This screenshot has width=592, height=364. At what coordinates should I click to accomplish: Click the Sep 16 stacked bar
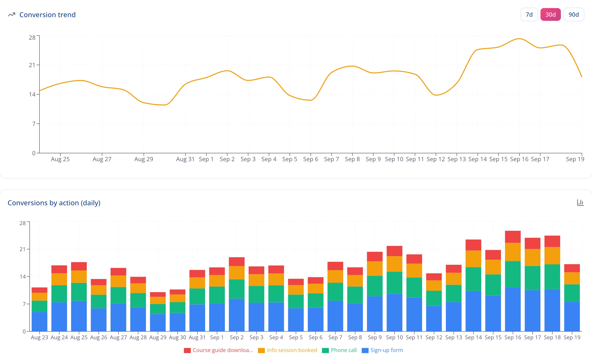tap(513, 281)
